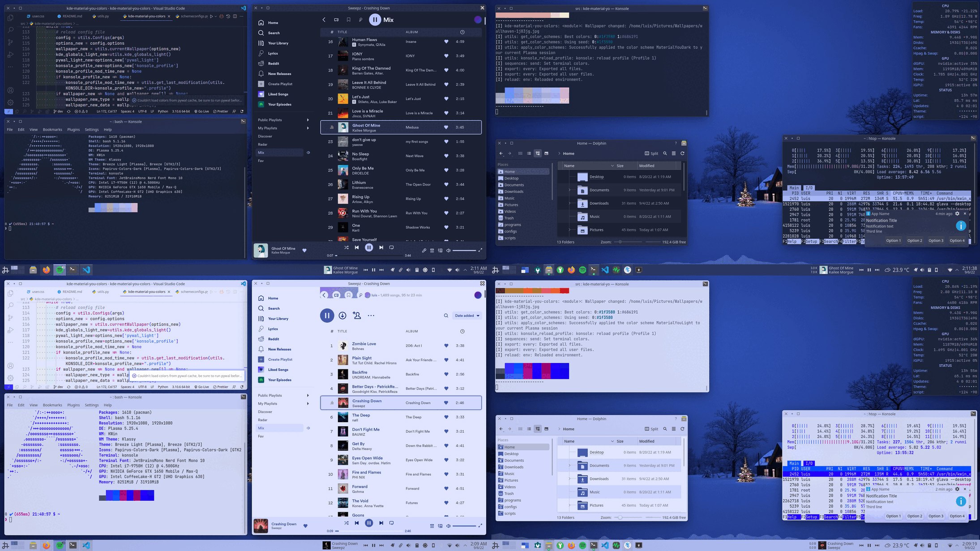Click the Create Playlist icon in Spotify
The width and height of the screenshot is (980, 551).
pos(261,84)
